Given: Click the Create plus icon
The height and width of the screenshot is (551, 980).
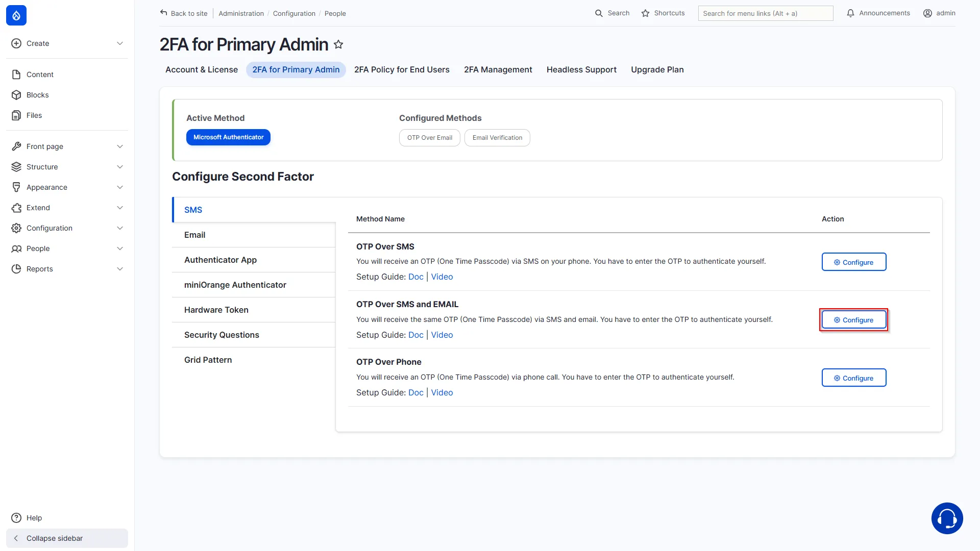Looking at the screenshot, I should point(16,43).
